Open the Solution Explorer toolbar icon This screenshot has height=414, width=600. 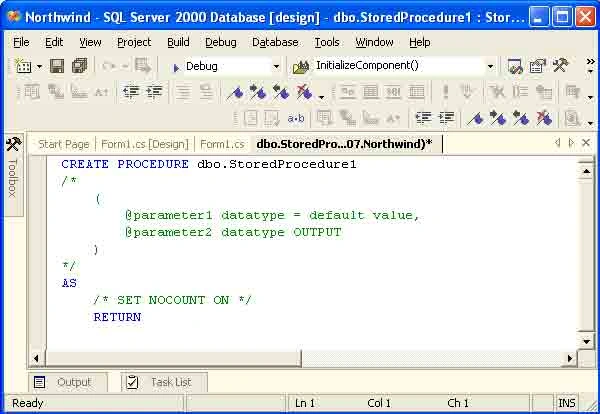tap(515, 66)
